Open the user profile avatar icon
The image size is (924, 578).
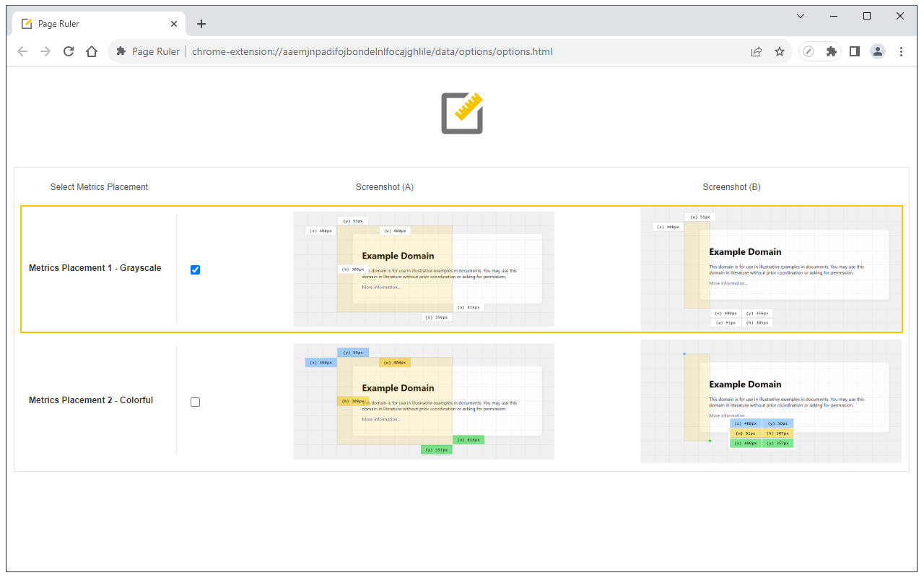coord(878,51)
